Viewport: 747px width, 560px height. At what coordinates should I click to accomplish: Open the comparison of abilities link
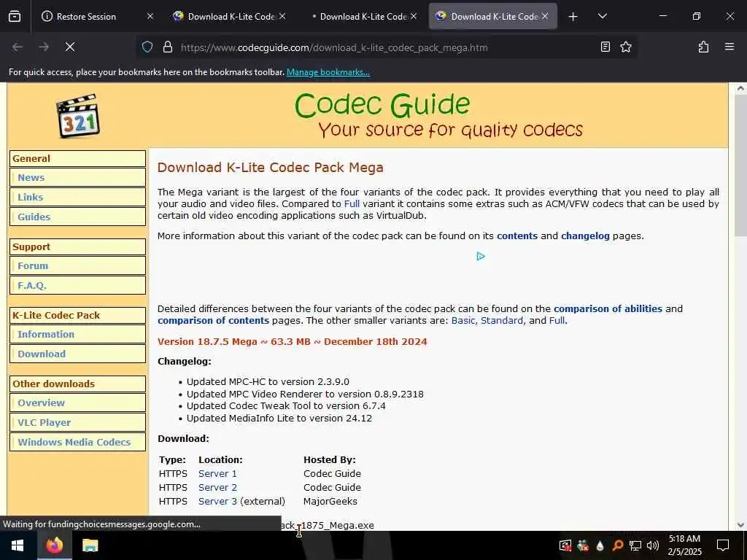[x=608, y=308]
